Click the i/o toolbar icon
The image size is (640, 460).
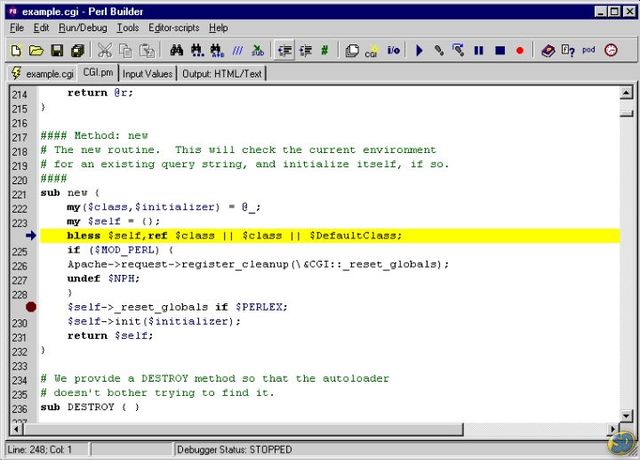(x=393, y=51)
